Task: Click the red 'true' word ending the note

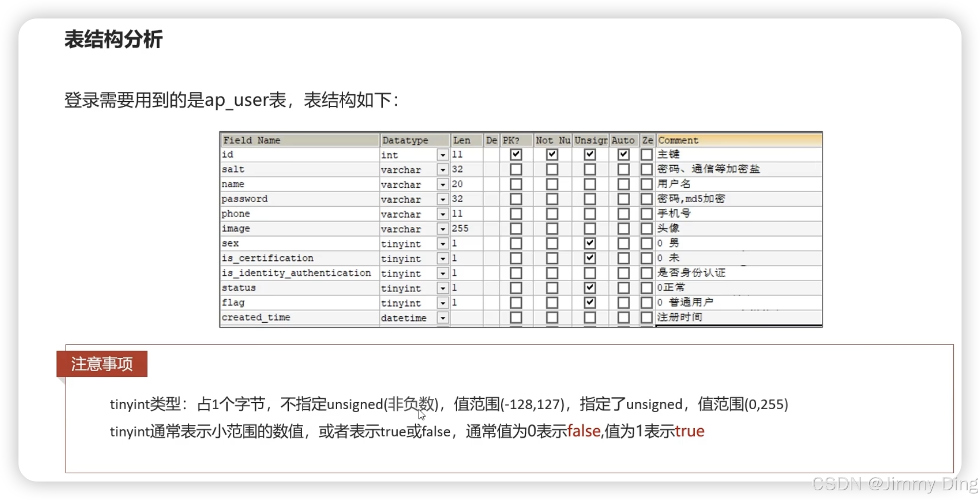Action: click(x=690, y=431)
